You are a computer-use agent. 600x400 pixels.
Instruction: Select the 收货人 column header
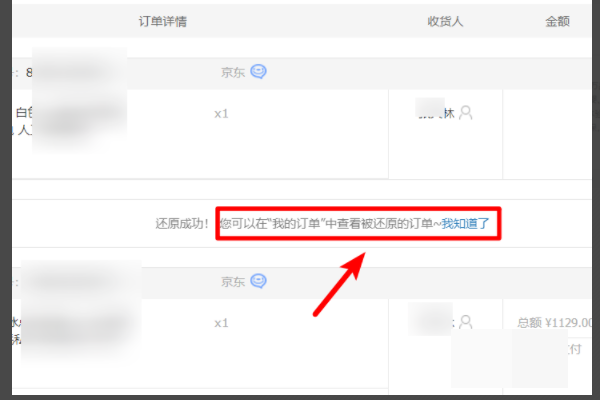pyautogui.click(x=445, y=21)
